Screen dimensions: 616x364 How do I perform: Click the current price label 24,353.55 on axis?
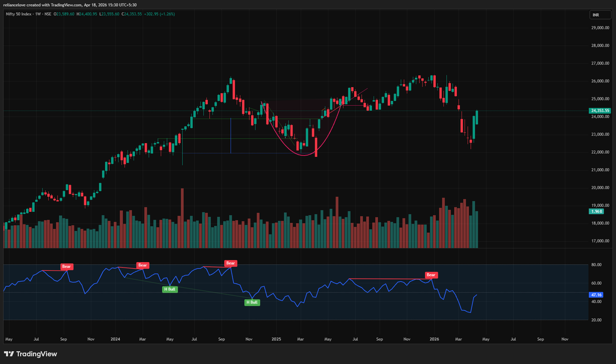pyautogui.click(x=599, y=110)
